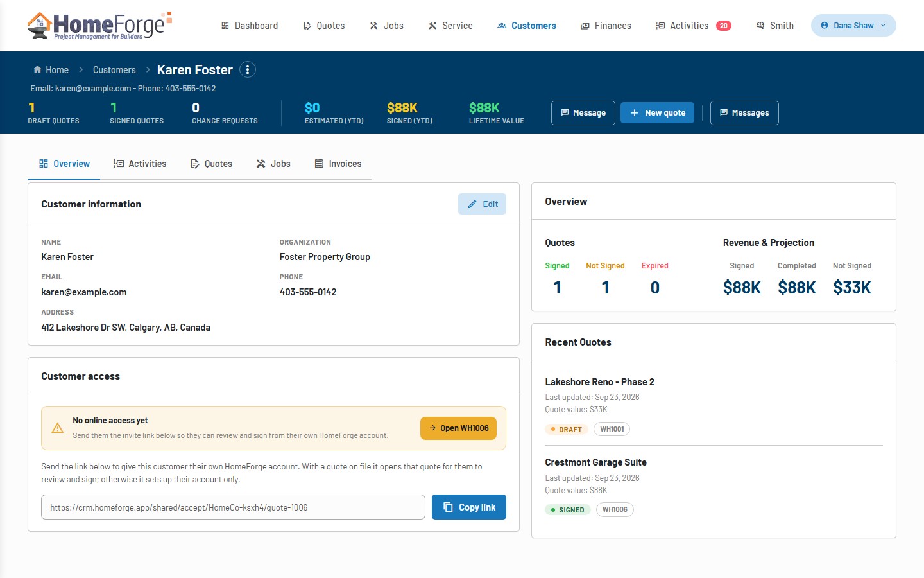Screen dimensions: 924x578
Task: Open Jobs in the top navigation
Action: click(x=387, y=26)
